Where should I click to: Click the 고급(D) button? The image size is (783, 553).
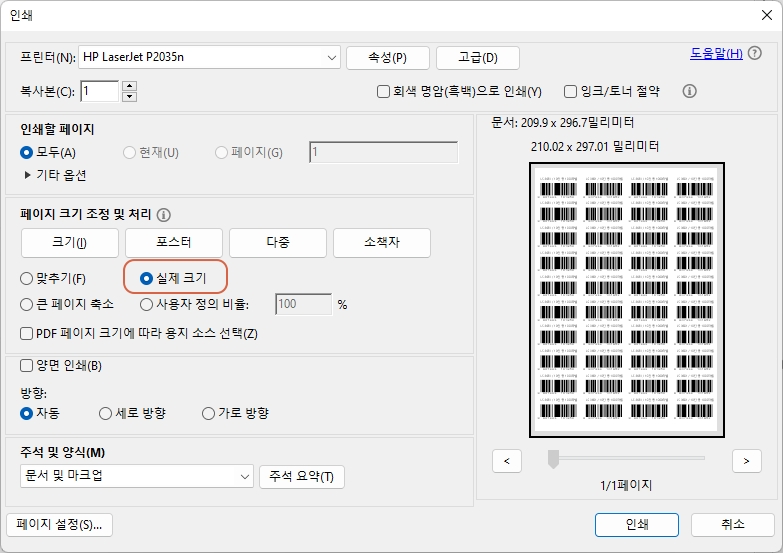[478, 58]
